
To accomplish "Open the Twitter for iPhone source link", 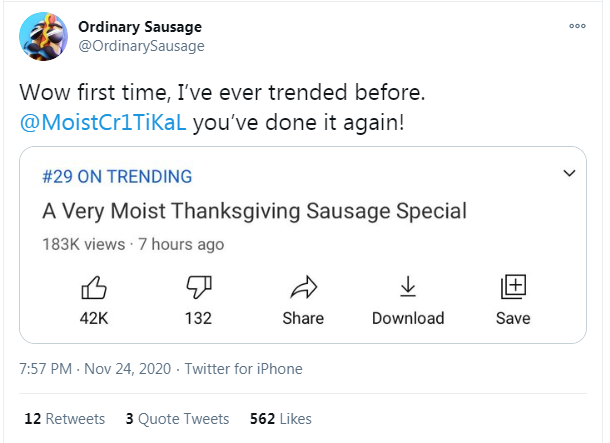I will point(244,369).
